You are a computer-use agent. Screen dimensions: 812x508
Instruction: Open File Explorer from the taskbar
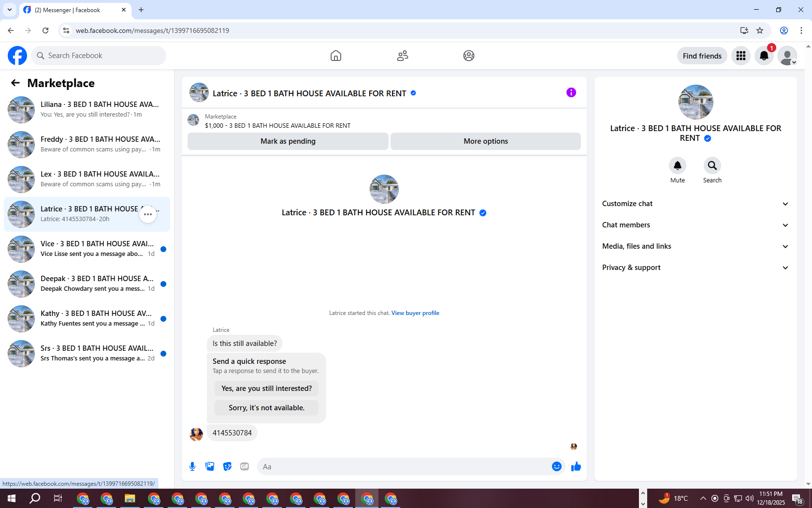[x=130, y=498]
